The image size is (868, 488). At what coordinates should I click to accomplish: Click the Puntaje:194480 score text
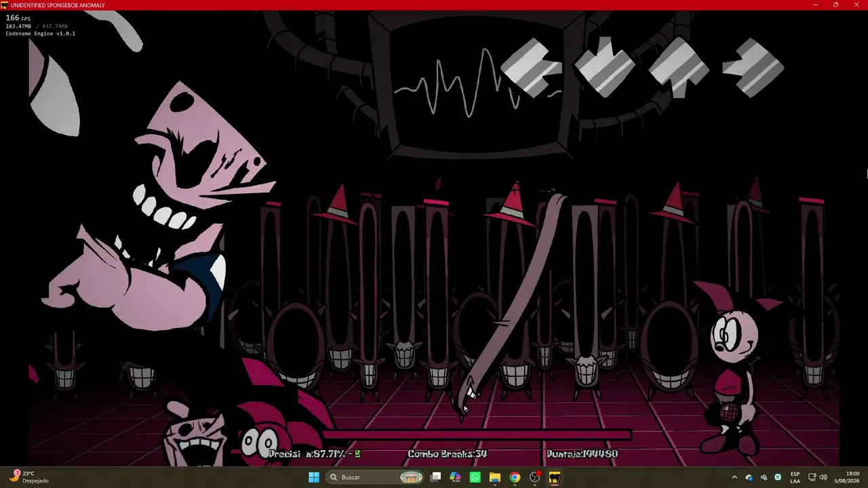tap(583, 454)
